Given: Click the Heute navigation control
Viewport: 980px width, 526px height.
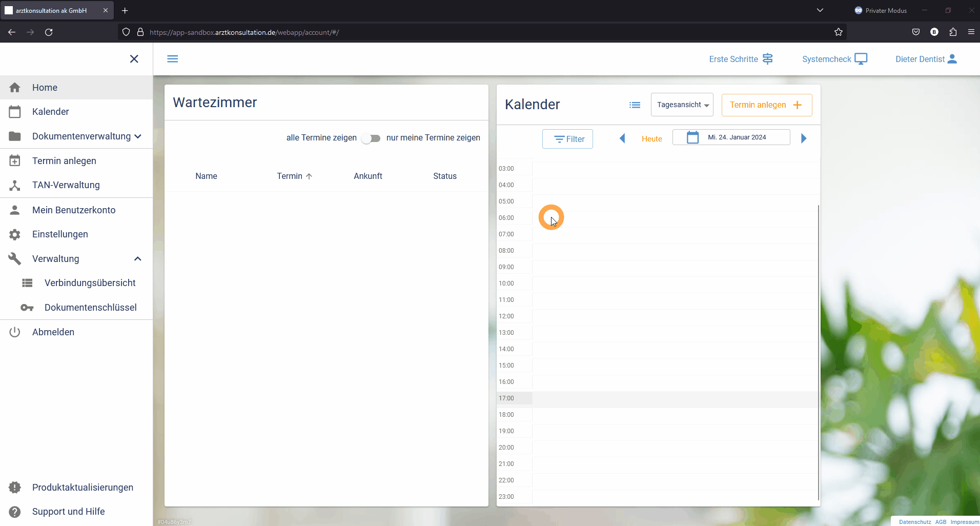Looking at the screenshot, I should pyautogui.click(x=651, y=138).
